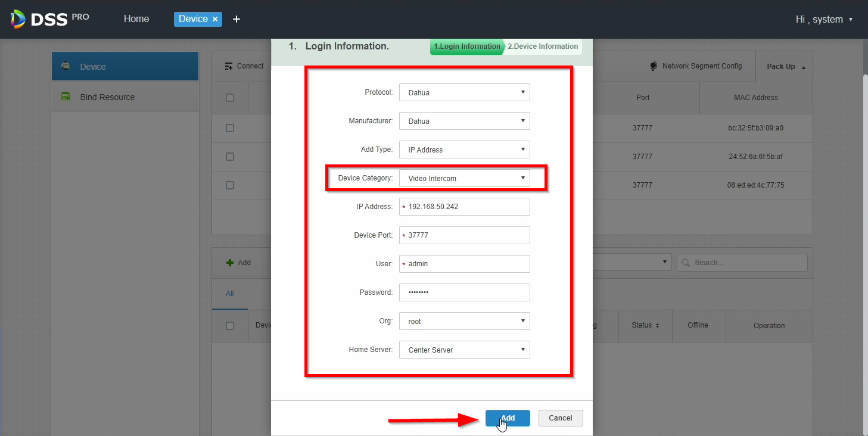Open the 'Hi, system' user menu
This screenshot has width=868, height=436.
coord(824,19)
